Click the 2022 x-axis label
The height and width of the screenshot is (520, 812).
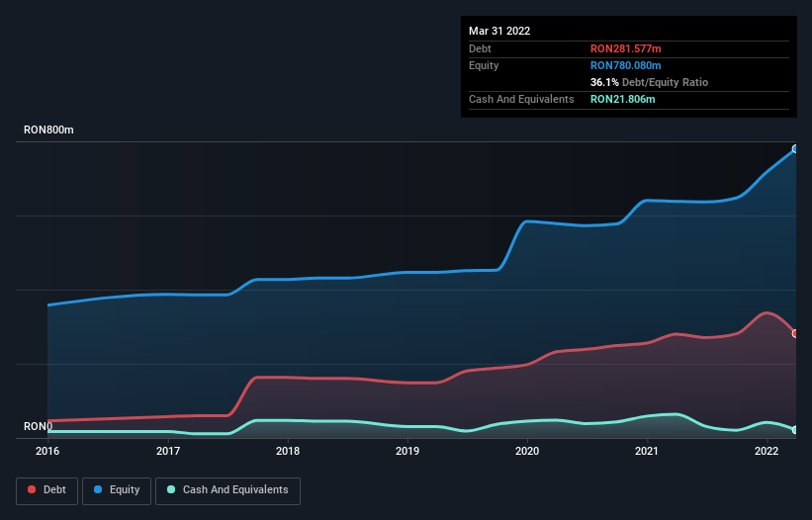coord(767,451)
